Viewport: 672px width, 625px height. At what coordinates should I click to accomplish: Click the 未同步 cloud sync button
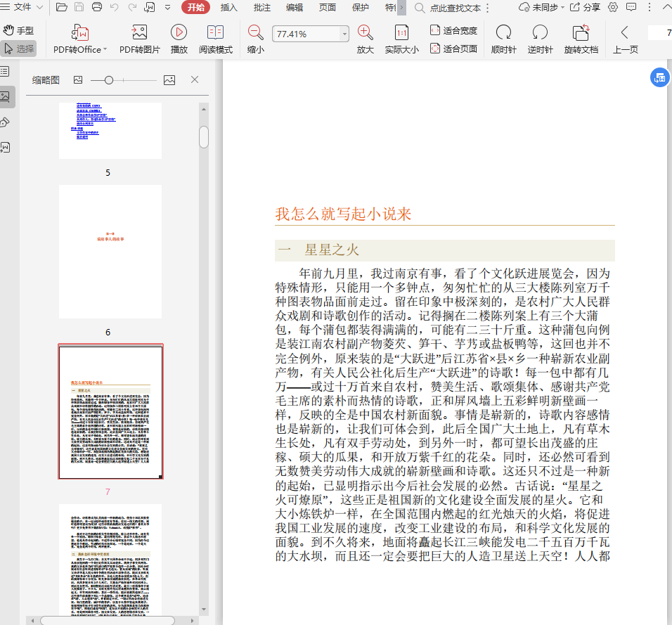click(541, 7)
